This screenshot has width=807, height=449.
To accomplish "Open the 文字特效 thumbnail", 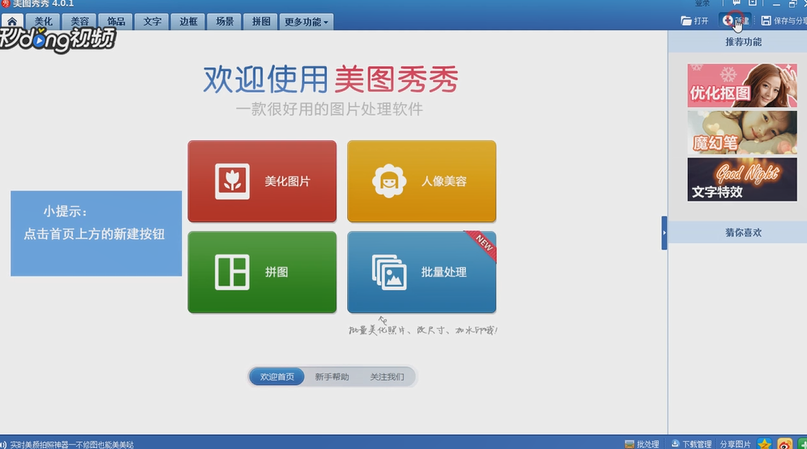I will point(742,179).
